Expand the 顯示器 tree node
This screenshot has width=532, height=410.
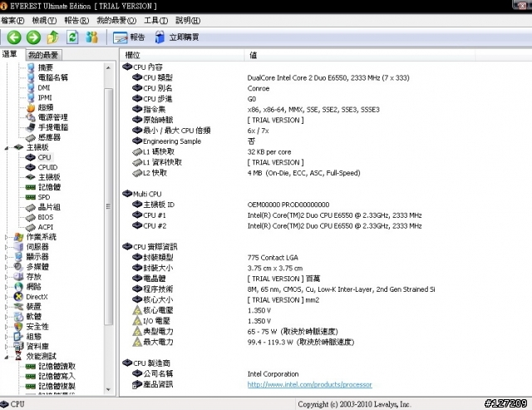(7, 257)
